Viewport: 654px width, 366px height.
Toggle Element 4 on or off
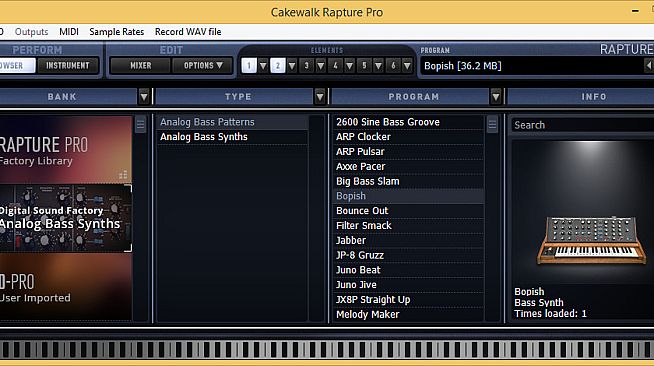point(335,65)
